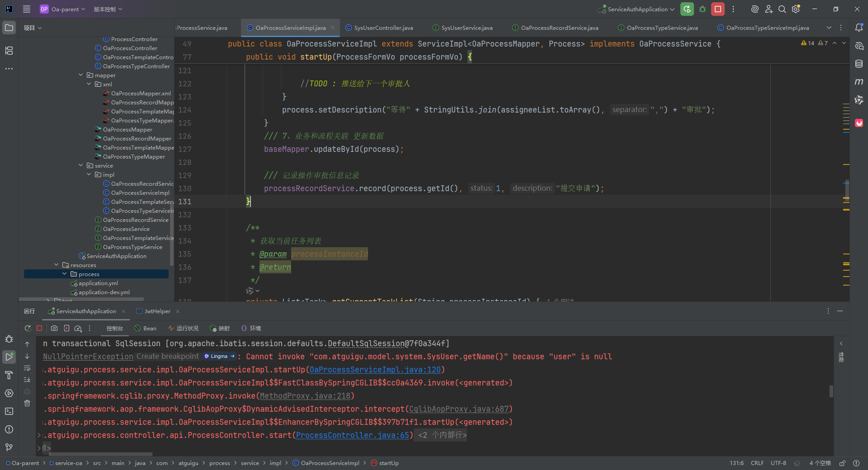Switch to OaProcessTypeService.java tab
Screen dimensions: 868x470
tap(658, 28)
